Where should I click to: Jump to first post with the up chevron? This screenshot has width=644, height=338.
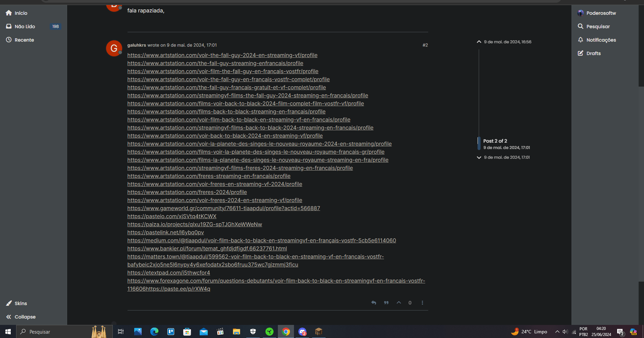[x=479, y=42]
